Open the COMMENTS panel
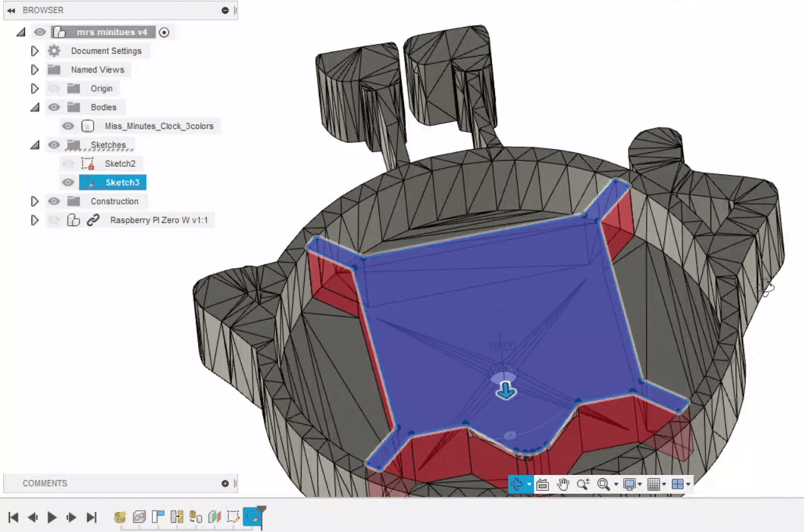 click(45, 483)
